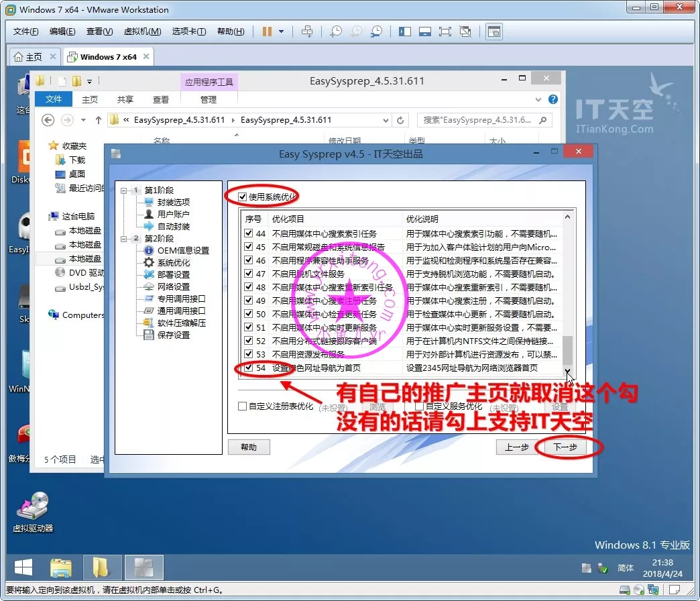The image size is (700, 601).
Task: Collapse the 第1阶段 tree node
Action: [124, 190]
